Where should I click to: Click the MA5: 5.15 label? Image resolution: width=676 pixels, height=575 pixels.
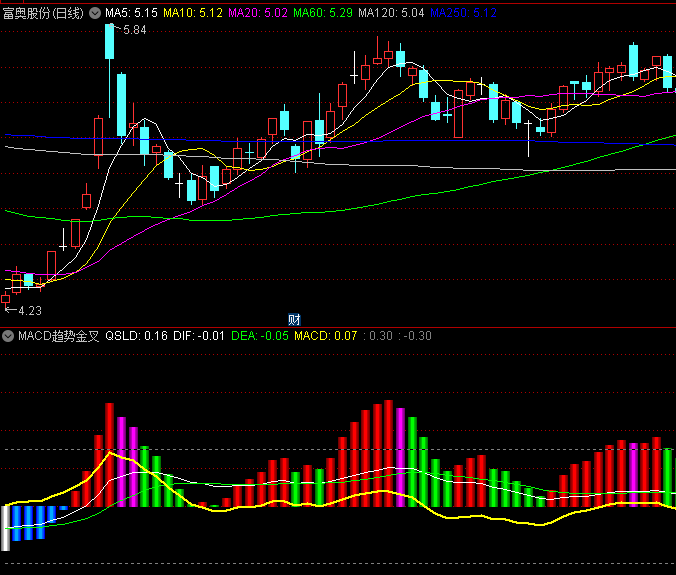(131, 13)
